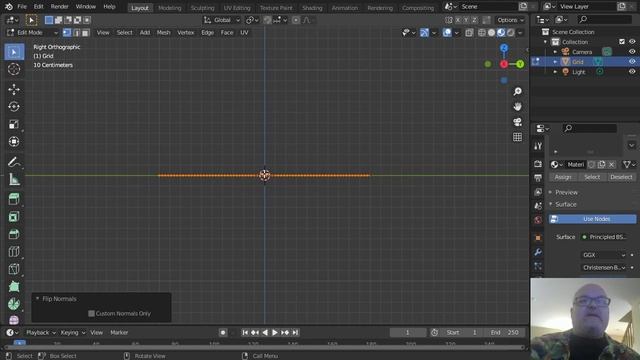Toggle X-ray display
640x360 pixels.
(x=469, y=33)
